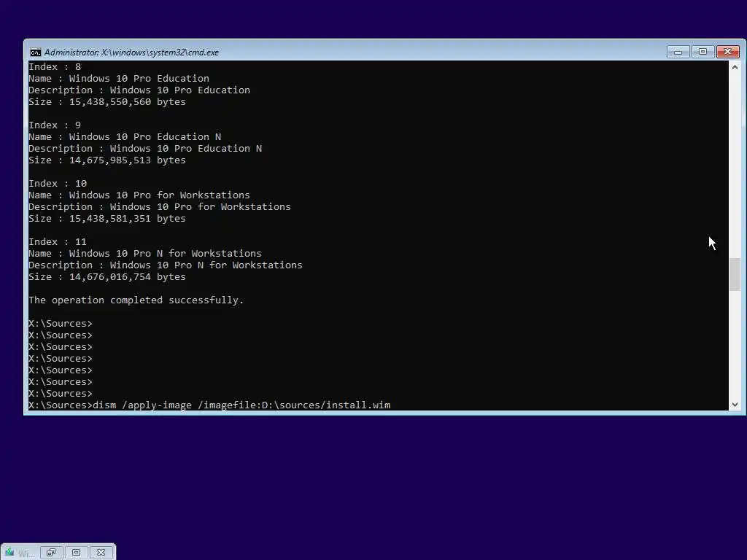The height and width of the screenshot is (560, 747).
Task: Maximize the minimized window at the bottom left
Action: pos(76,553)
